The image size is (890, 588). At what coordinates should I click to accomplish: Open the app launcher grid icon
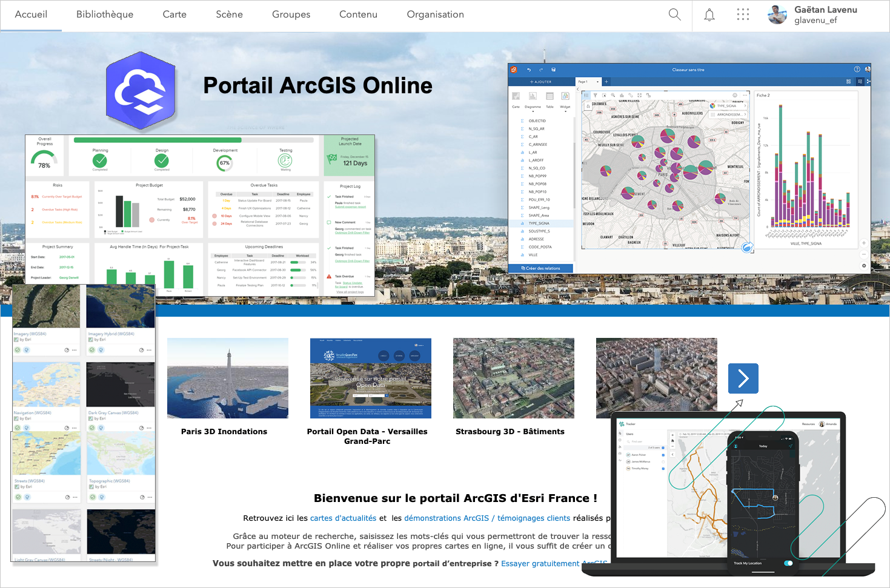coord(743,15)
